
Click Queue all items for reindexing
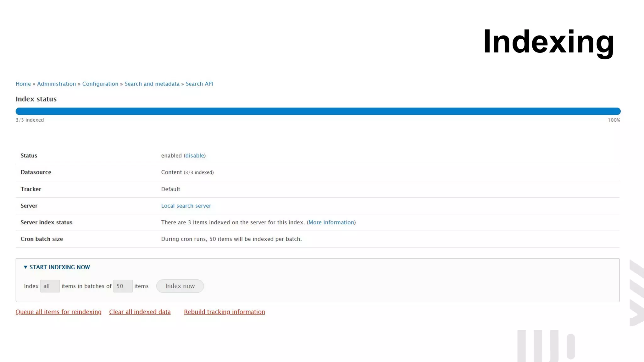coord(58,312)
